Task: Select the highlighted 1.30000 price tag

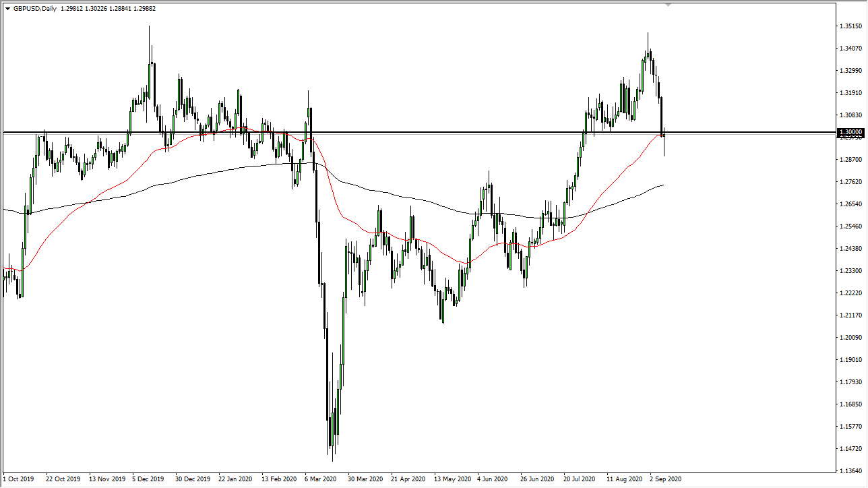Action: [x=850, y=133]
